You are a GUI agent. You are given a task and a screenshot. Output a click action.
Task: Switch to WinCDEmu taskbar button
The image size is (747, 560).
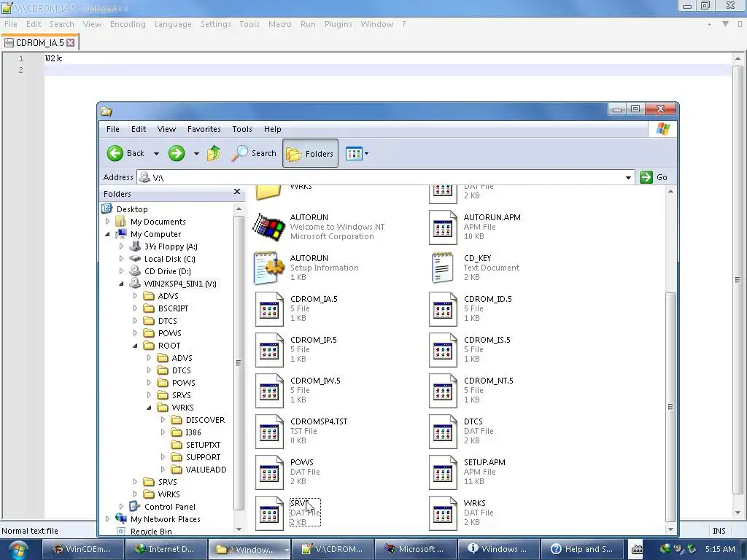(x=82, y=549)
